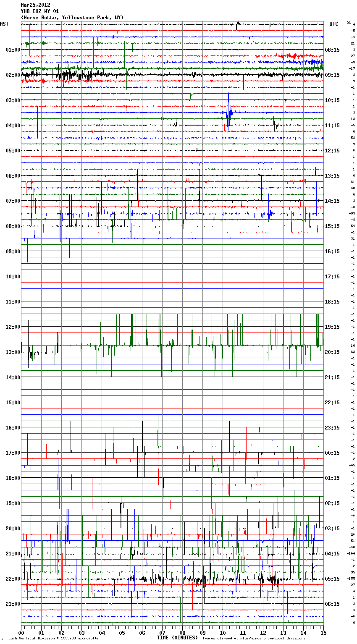The width and height of the screenshot is (357, 644).
Task: Click the 04:15 UTC time label
Action: pos(332,553)
